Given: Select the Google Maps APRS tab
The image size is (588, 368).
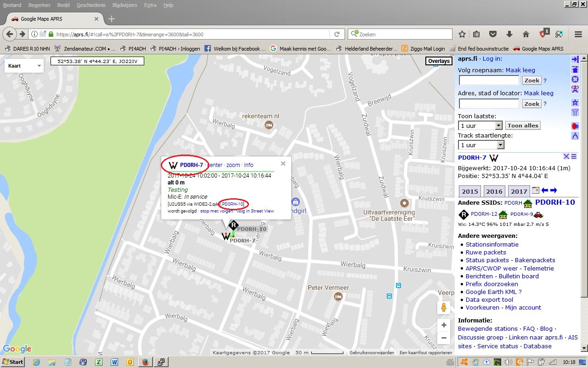Looking at the screenshot, I should click(54, 19).
